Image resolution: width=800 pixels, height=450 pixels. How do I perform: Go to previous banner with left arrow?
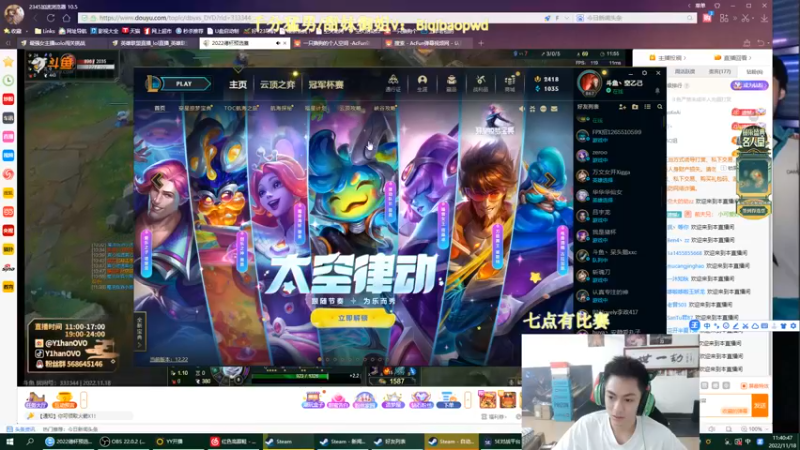tap(157, 180)
